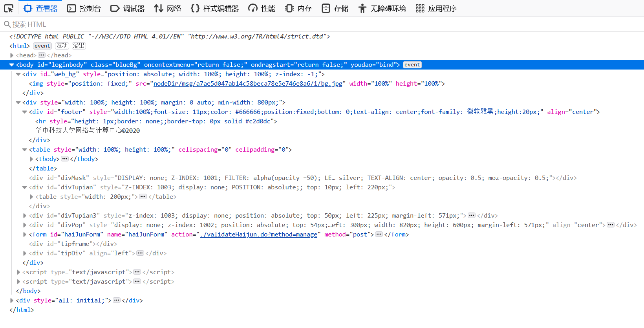Select the tipframe div row

pos(73,244)
